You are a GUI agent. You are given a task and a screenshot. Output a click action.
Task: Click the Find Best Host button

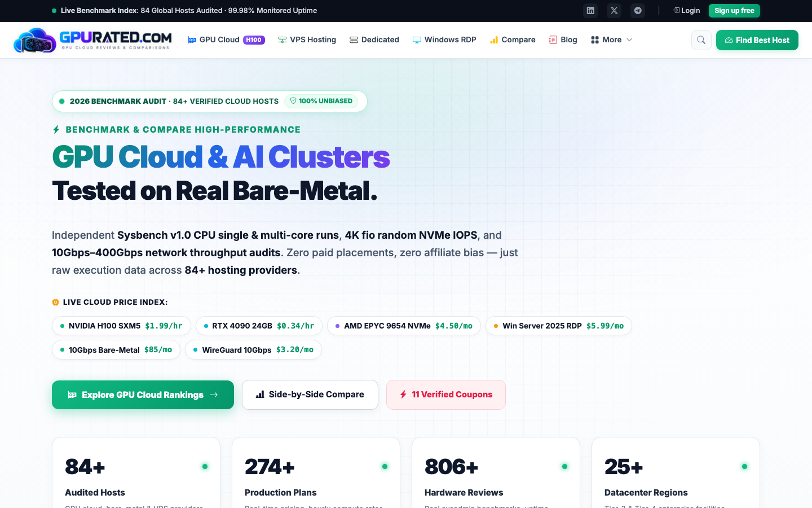click(x=757, y=40)
